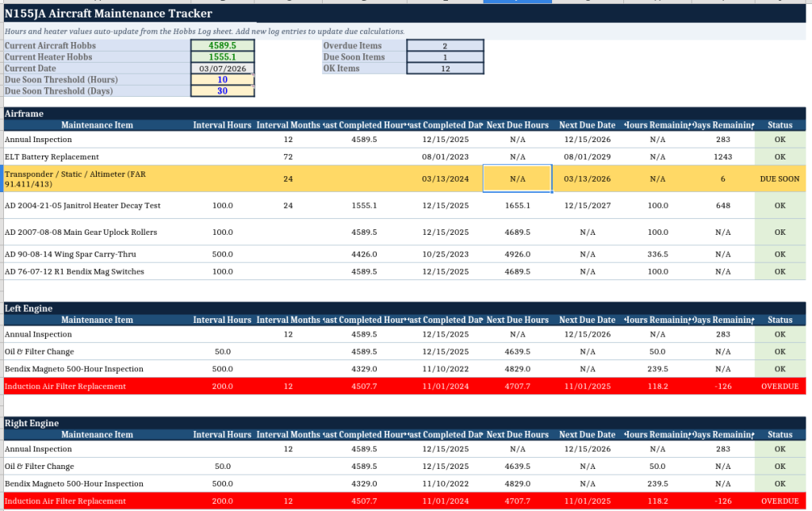Select AD 90-08-14 Wing Spar Carry-Thru cell
812x511 pixels.
(x=70, y=255)
